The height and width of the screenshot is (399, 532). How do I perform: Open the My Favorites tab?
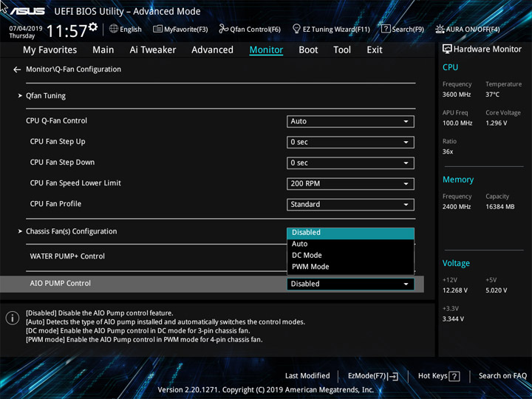tap(50, 50)
